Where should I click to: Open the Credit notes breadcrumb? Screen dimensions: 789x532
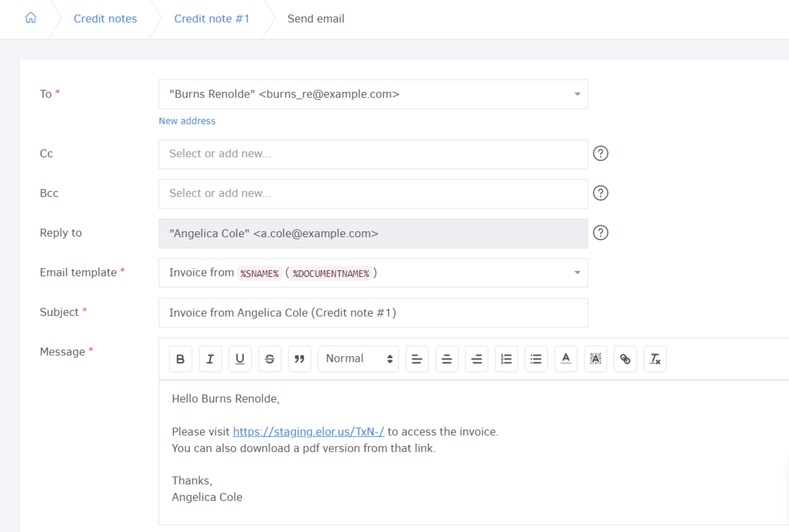tap(105, 19)
